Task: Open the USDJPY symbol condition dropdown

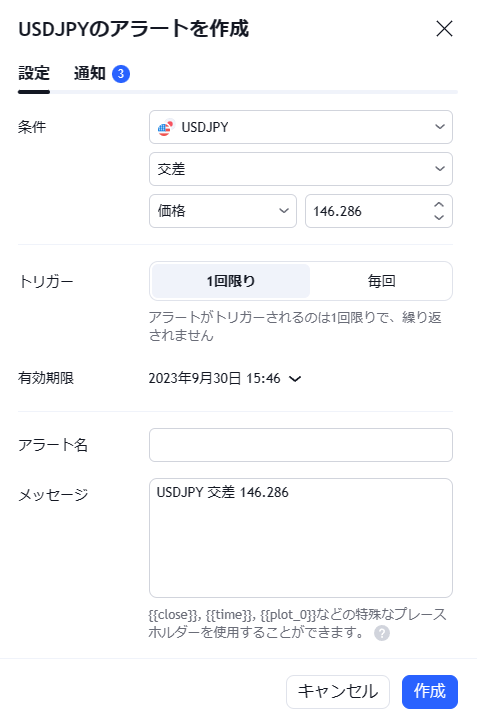Action: pos(301,127)
